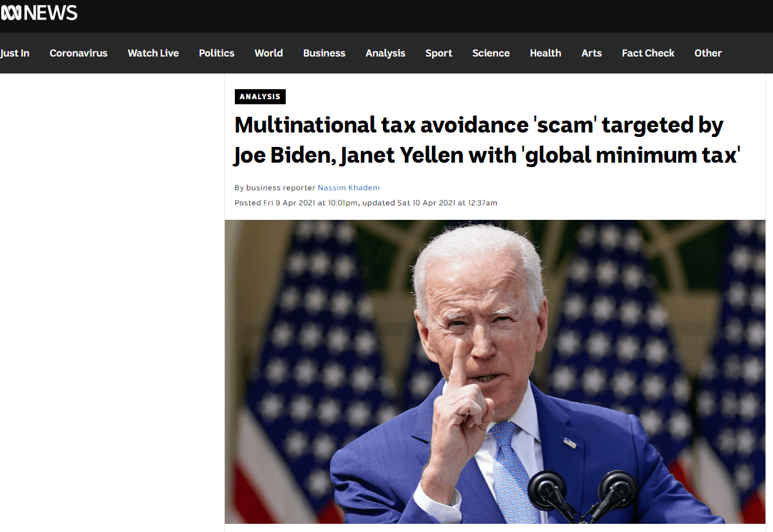This screenshot has width=773, height=532.
Task: Go to the Arts section
Action: click(x=592, y=53)
